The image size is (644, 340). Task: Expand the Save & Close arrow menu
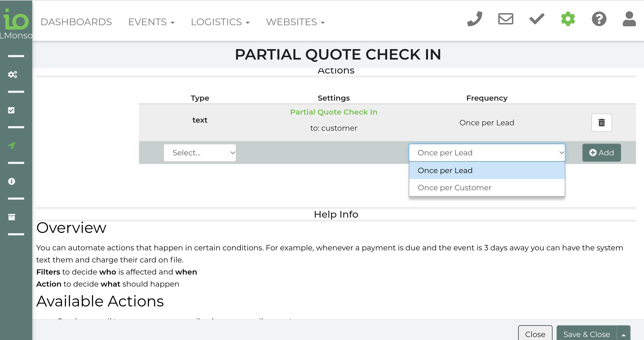623,334
